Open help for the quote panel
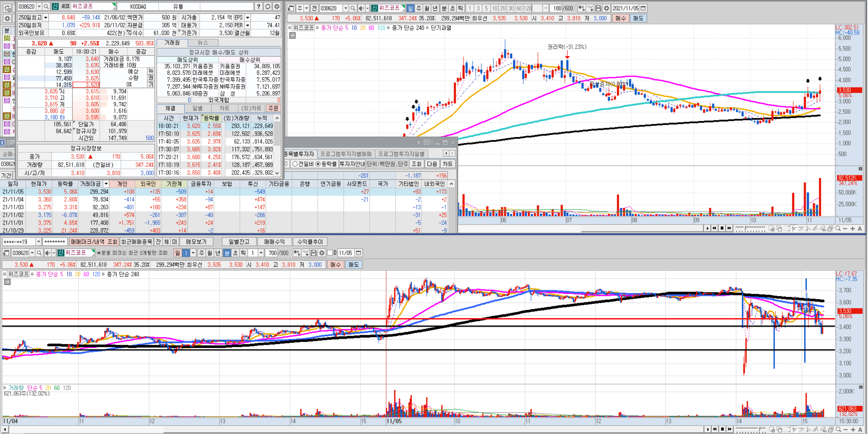The height and width of the screenshot is (434, 868). point(259,6)
